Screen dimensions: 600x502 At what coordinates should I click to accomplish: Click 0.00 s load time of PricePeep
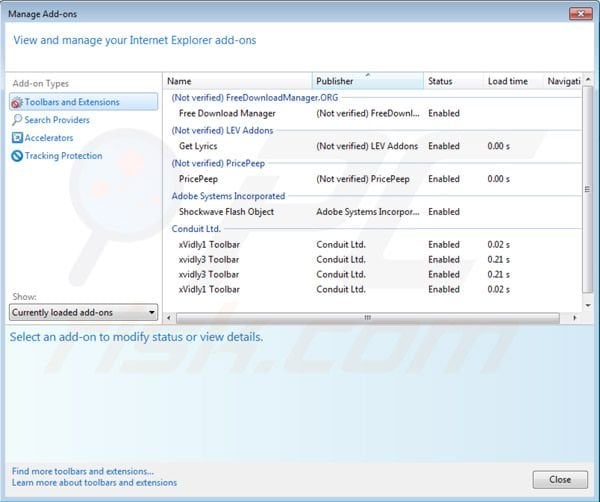(x=498, y=179)
